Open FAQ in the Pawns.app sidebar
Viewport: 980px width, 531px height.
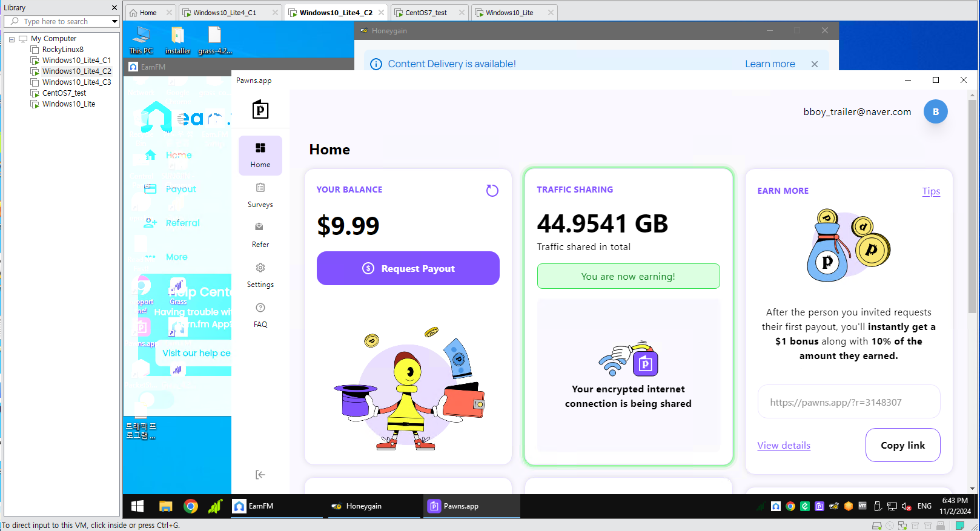[x=260, y=315]
